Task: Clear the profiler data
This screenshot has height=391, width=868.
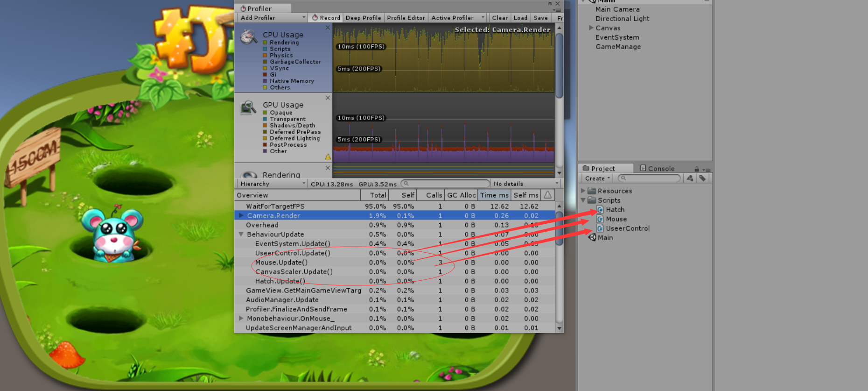Action: [500, 18]
